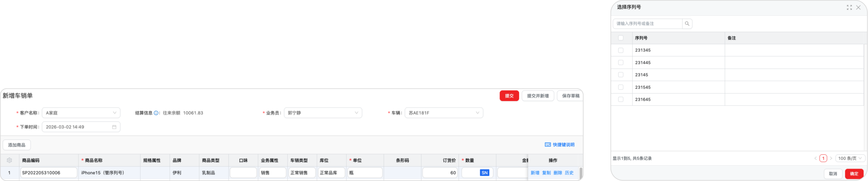Click the keyboard icon for 快捷键说明

tap(548, 145)
